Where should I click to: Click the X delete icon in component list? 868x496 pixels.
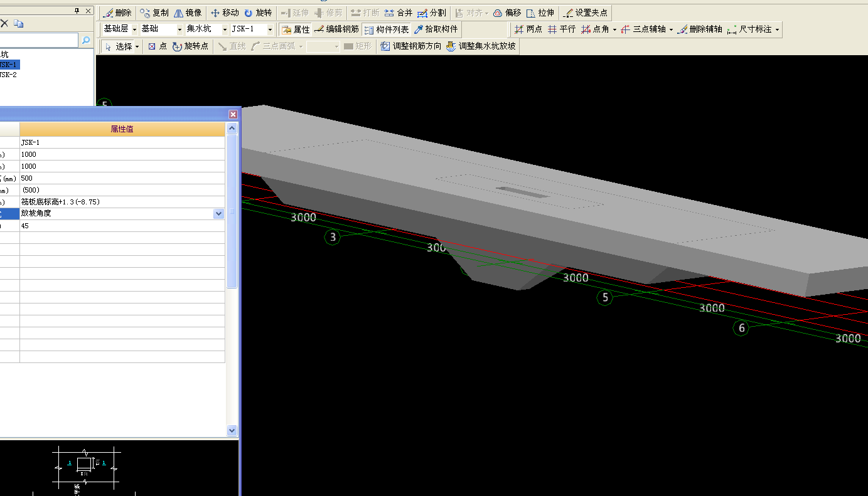pos(4,23)
